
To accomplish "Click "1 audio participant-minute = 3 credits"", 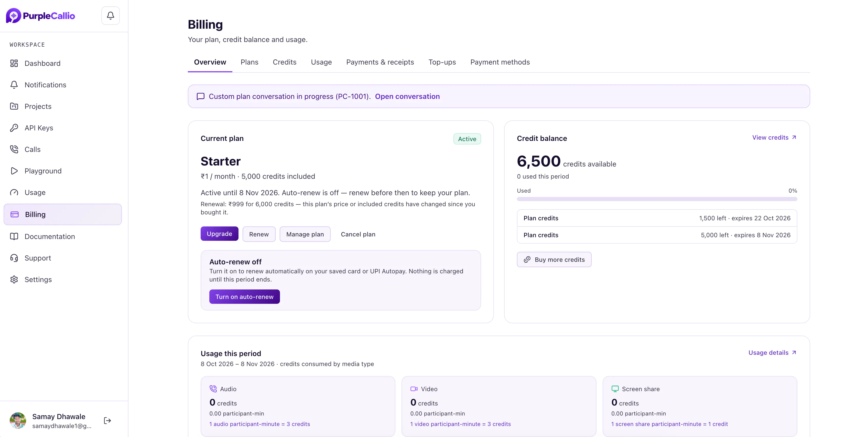I will click(259, 424).
